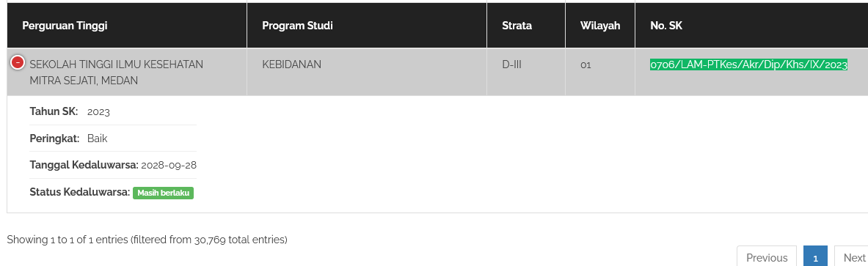Sort by Wilayah column header

[x=600, y=26]
